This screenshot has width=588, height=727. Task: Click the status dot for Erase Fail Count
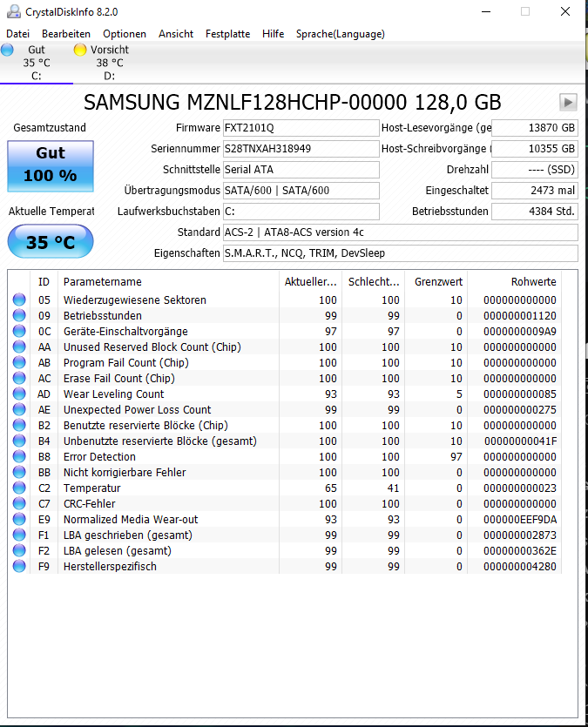(19, 379)
